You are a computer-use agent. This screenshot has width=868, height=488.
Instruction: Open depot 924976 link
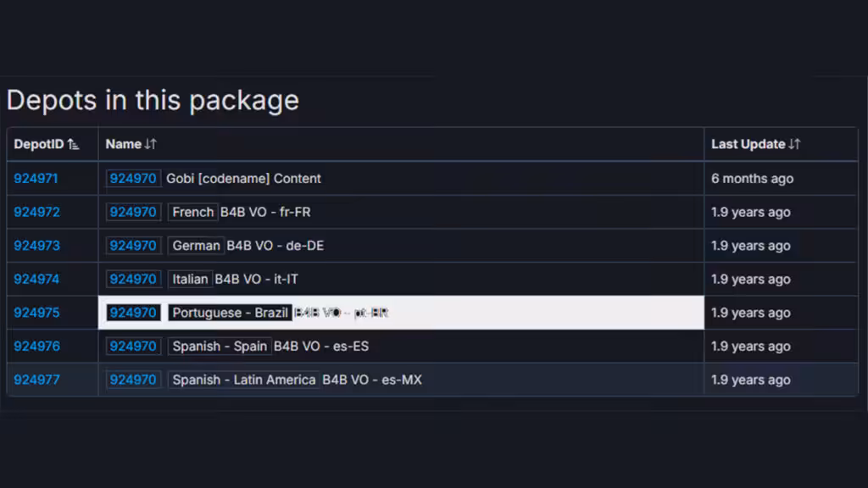pyautogui.click(x=36, y=347)
